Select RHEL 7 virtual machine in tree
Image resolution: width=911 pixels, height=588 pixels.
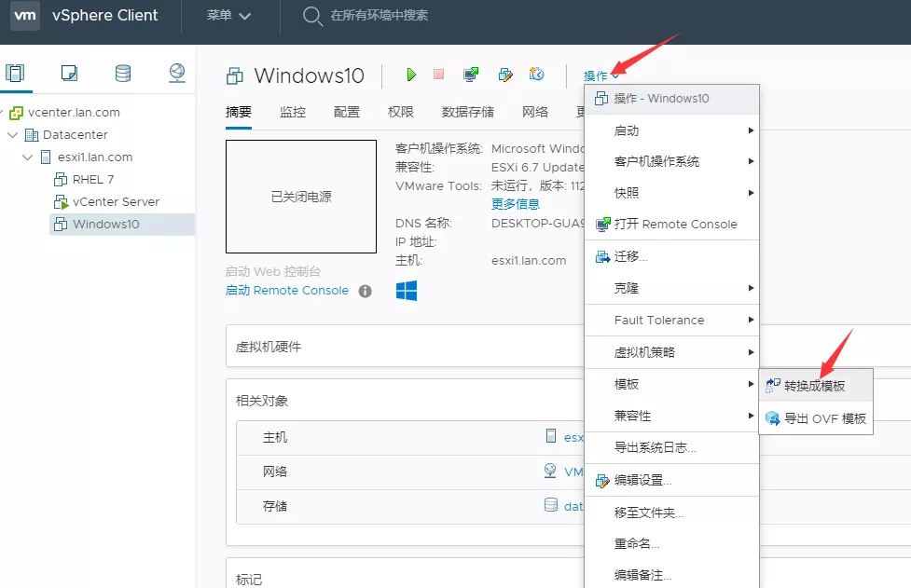click(93, 180)
